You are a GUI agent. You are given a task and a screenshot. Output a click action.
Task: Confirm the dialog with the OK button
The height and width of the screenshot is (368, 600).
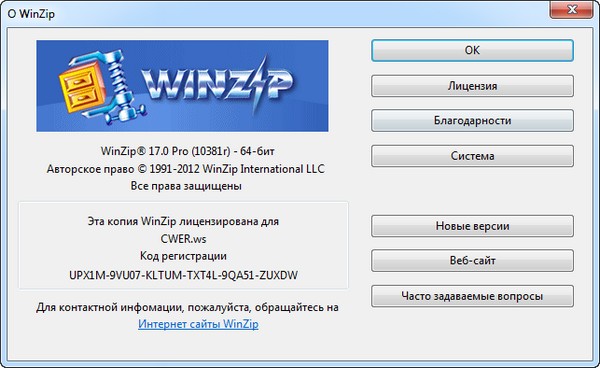click(472, 50)
